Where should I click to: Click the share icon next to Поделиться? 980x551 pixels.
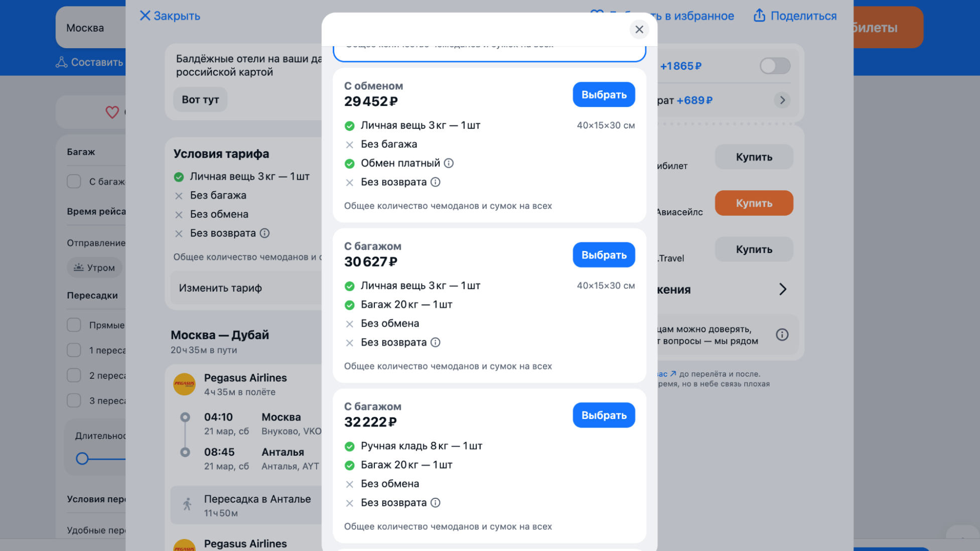pyautogui.click(x=759, y=16)
